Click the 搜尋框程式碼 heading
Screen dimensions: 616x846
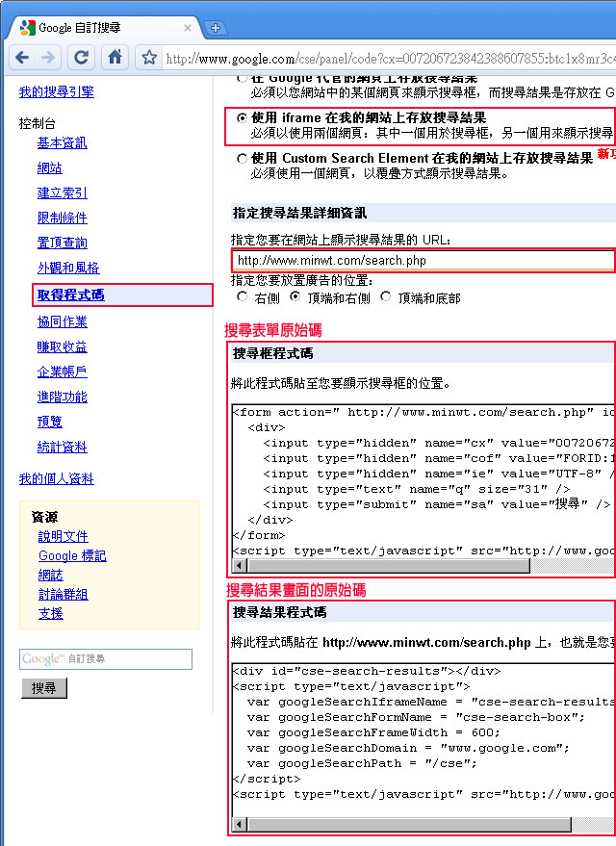(x=272, y=354)
